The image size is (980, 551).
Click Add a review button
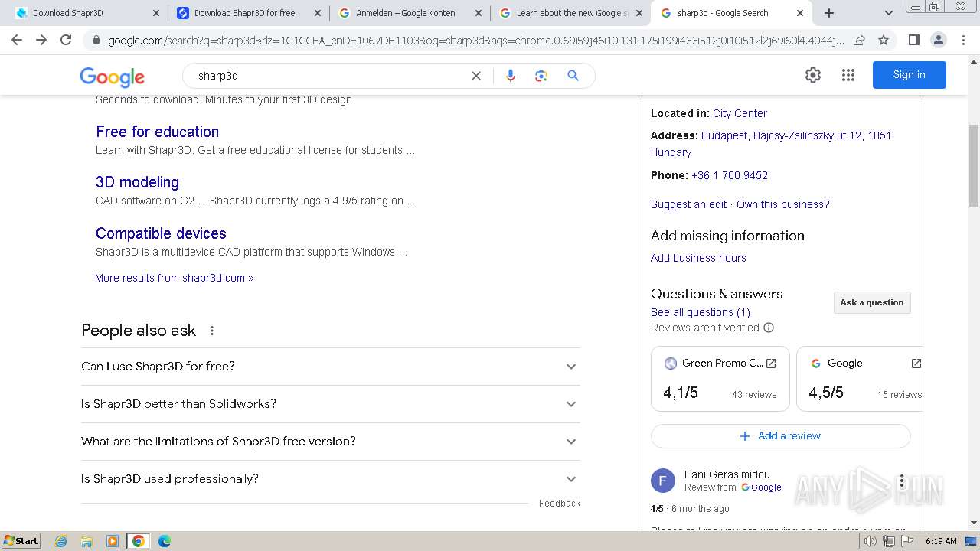781,436
